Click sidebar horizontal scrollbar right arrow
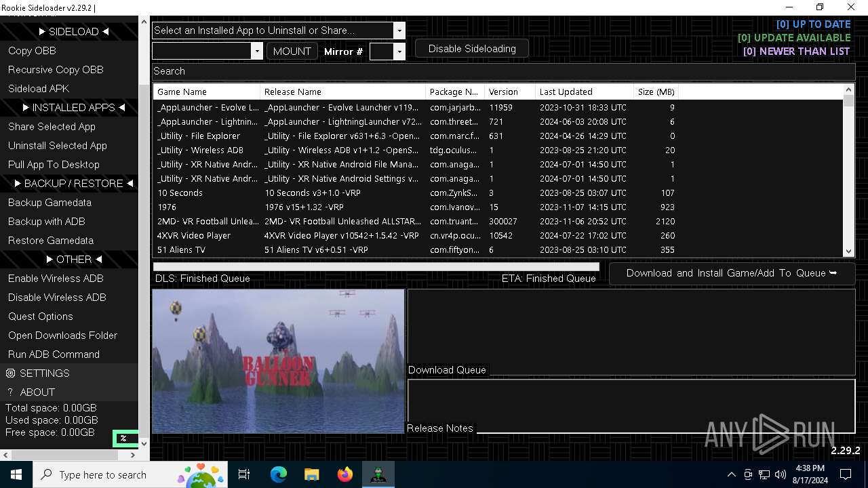The width and height of the screenshot is (868, 488). [x=132, y=455]
